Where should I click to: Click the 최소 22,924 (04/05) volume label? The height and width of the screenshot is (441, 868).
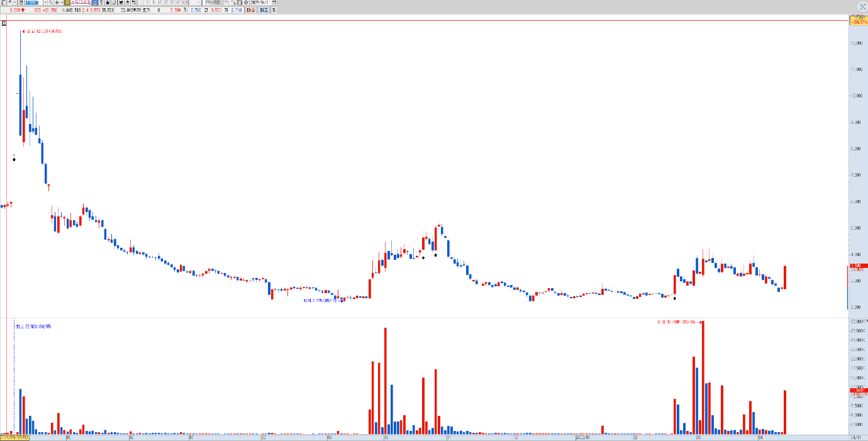pos(34,327)
